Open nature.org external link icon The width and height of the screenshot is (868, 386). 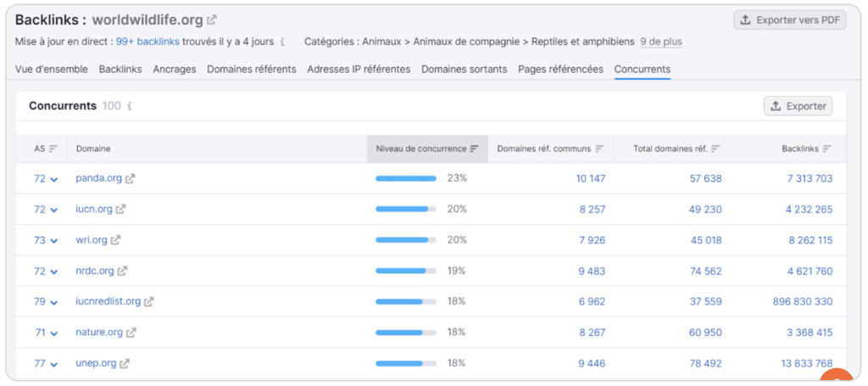[131, 333]
